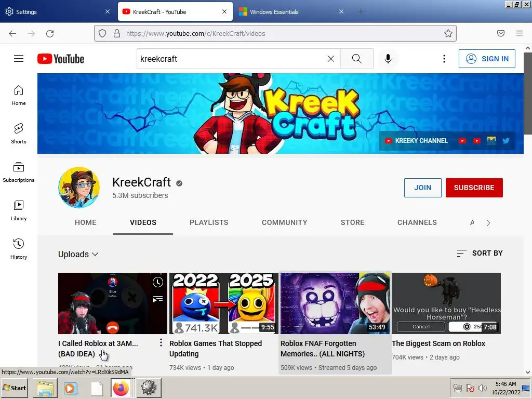Open the 2022 to 2025 video thumbnail
Viewport: 532px width, 399px height.
(x=224, y=303)
